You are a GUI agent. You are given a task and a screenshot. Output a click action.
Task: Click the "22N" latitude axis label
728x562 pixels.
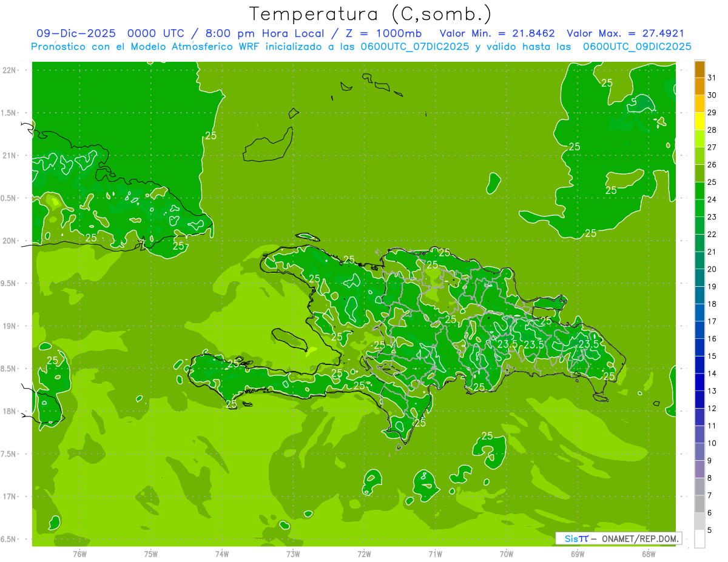tap(8, 70)
